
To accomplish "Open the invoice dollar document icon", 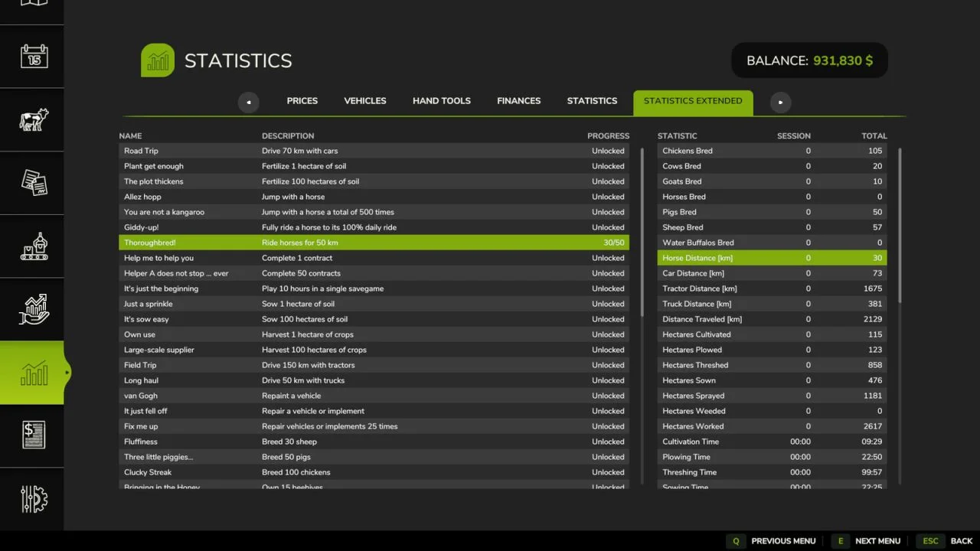I will tap(34, 435).
